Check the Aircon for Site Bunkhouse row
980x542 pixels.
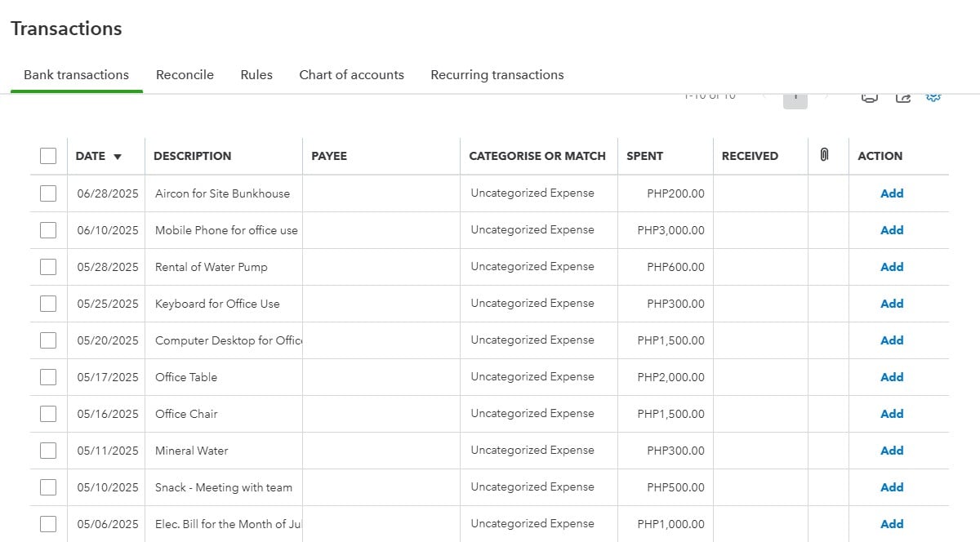click(x=48, y=193)
